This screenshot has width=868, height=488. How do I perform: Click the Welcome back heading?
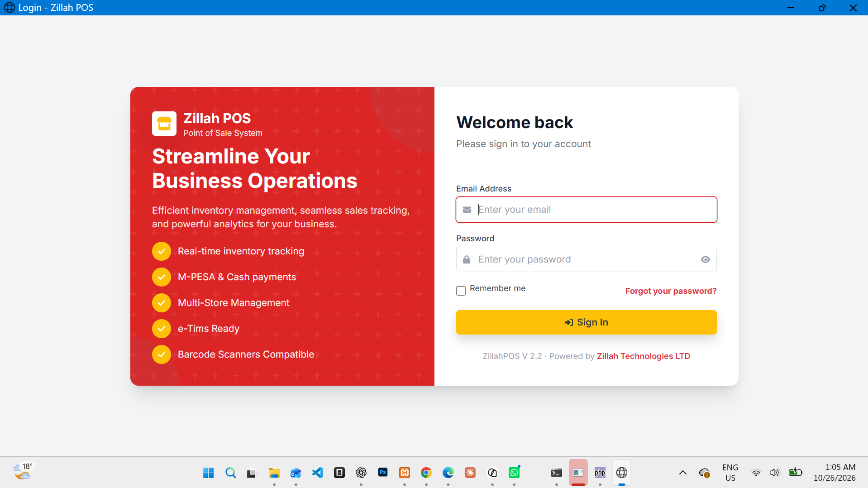point(515,123)
